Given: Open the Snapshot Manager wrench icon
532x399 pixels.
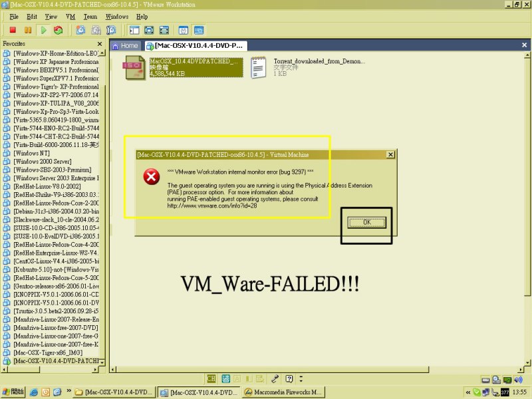Looking at the screenshot, I should point(111,30).
